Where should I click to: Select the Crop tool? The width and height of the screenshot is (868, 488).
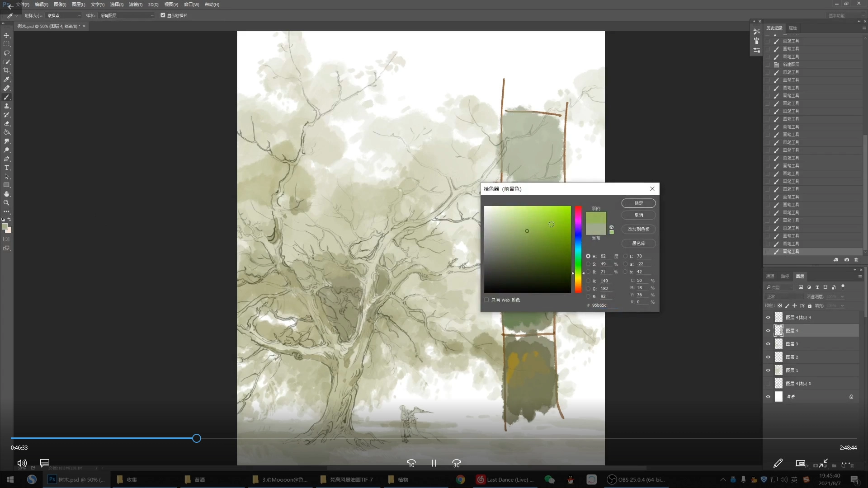6,70
